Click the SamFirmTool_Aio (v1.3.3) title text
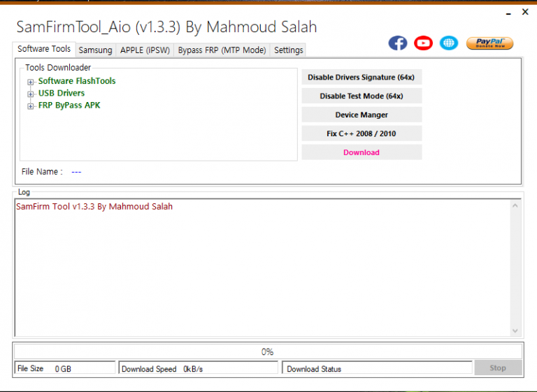The height and width of the screenshot is (392, 537). 167,27
